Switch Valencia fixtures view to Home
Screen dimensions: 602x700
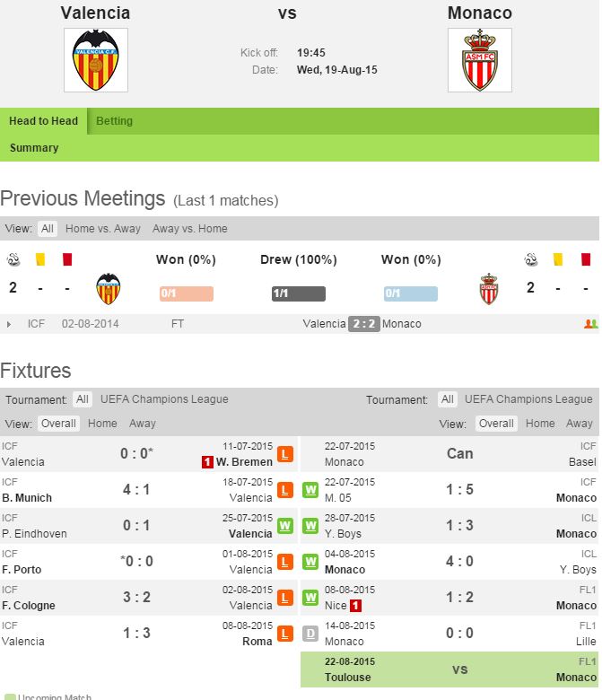(x=102, y=424)
